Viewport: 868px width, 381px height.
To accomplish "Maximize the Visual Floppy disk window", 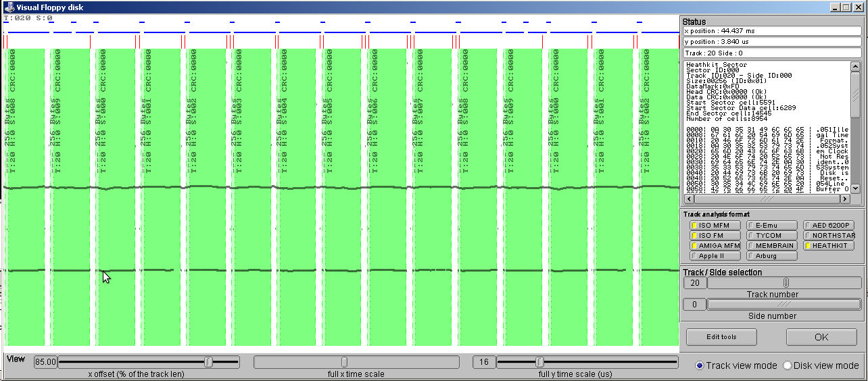I will coord(846,7).
